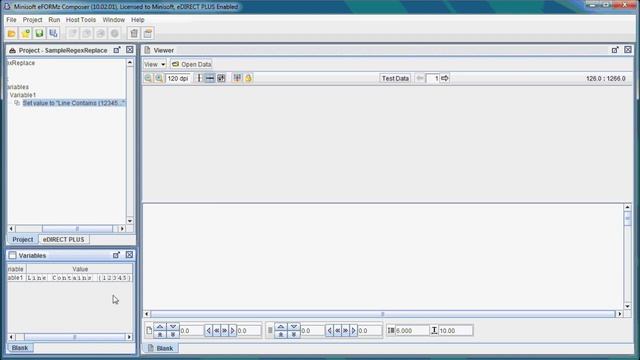
Task: Open the View dropdown in Viewer
Action: point(154,64)
